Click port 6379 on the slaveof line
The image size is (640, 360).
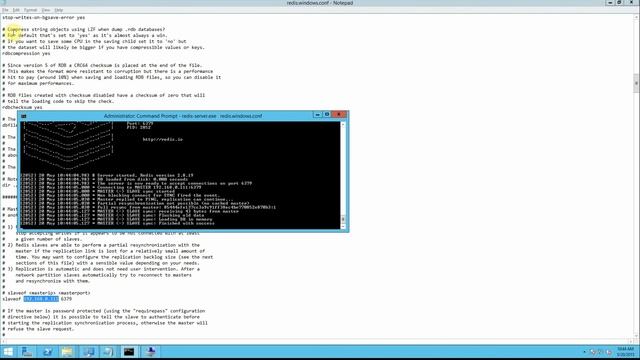(66, 299)
